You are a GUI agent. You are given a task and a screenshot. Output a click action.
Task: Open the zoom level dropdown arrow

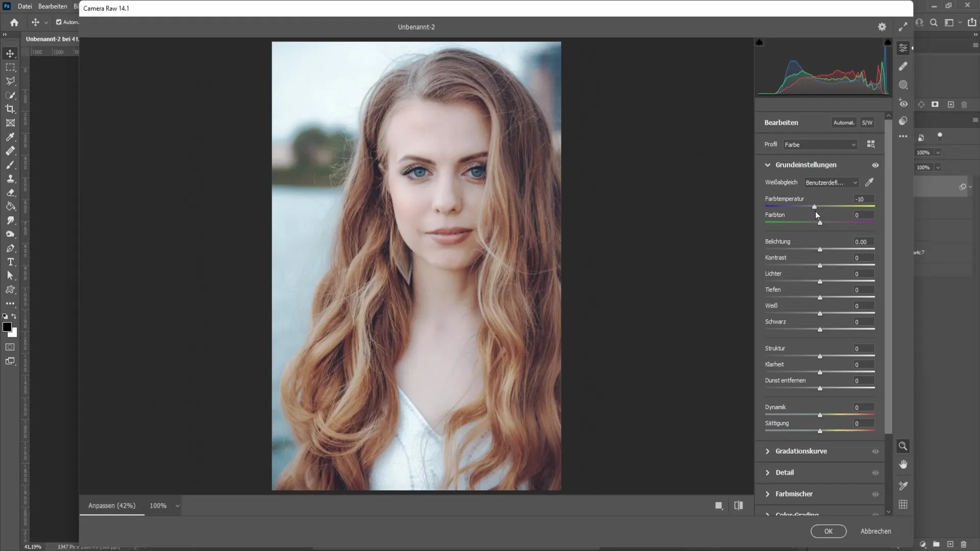point(177,506)
